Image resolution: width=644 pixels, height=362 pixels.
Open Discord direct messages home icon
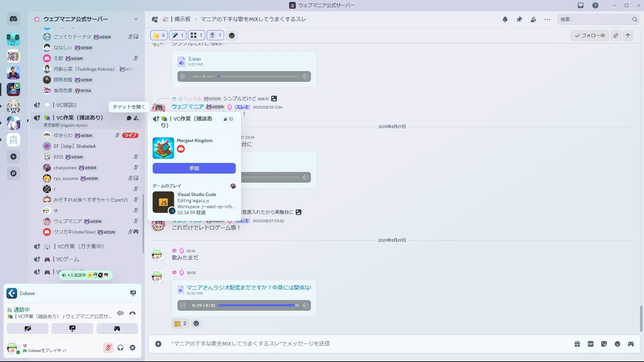coord(13,19)
